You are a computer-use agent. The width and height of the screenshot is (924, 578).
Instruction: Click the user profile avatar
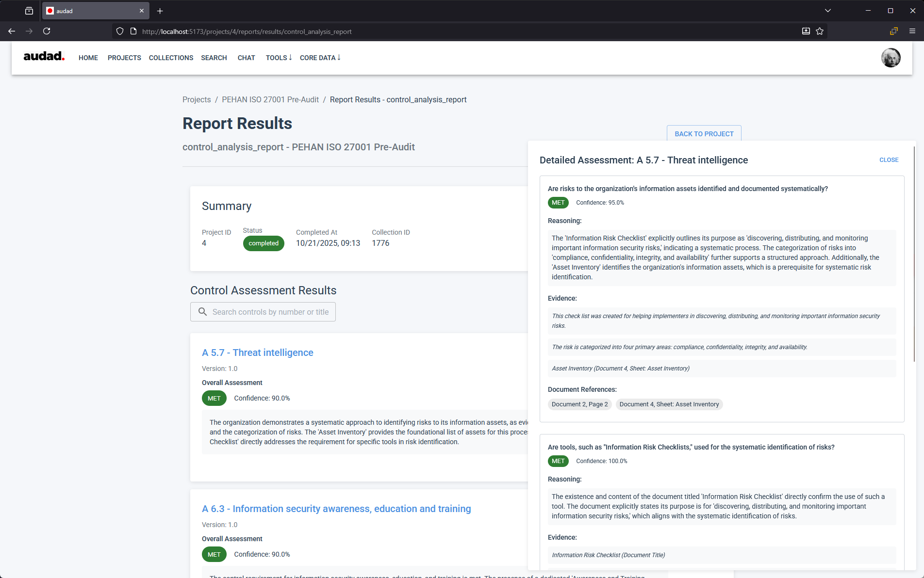point(891,58)
